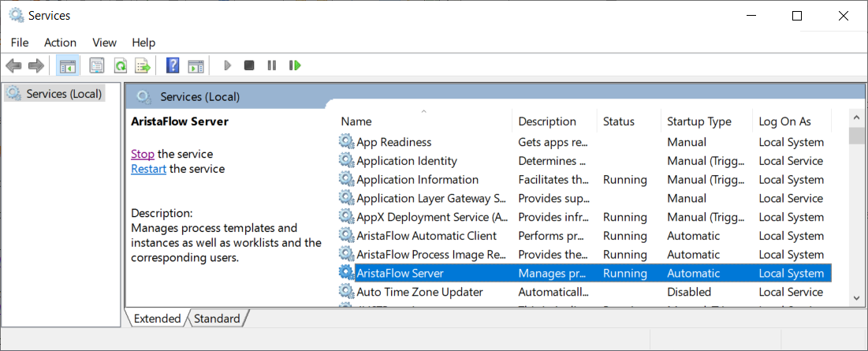Image resolution: width=868 pixels, height=351 pixels.
Task: Open the Properties toolbar icon
Action: [97, 66]
